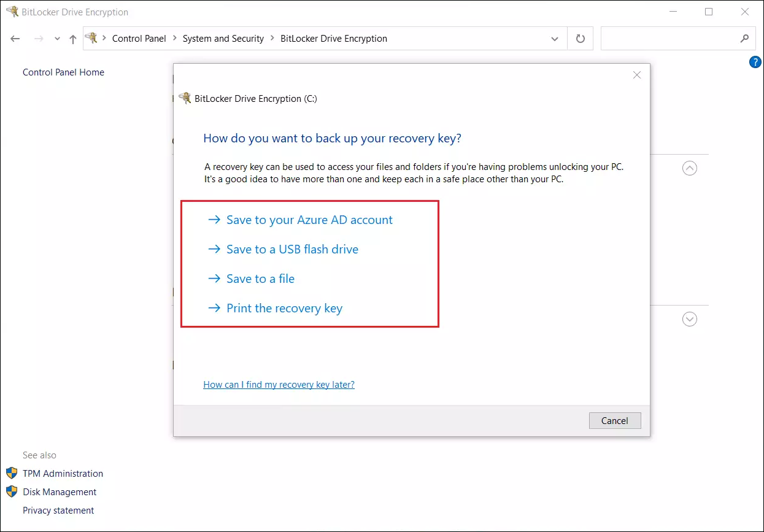Open Help with the blue question mark
This screenshot has width=764, height=532.
coord(755,62)
